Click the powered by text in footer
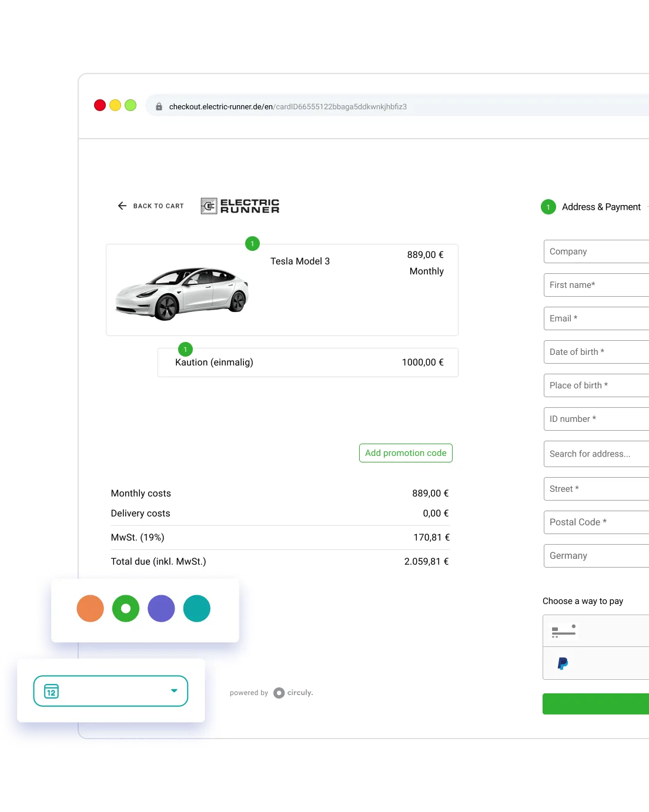Viewport: 649px width, 812px height. pos(249,693)
